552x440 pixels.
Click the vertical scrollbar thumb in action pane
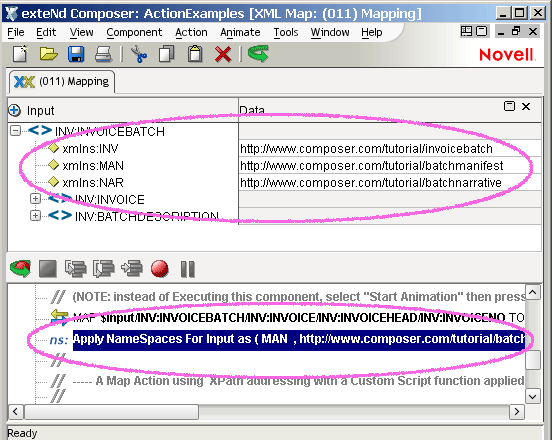click(x=533, y=359)
